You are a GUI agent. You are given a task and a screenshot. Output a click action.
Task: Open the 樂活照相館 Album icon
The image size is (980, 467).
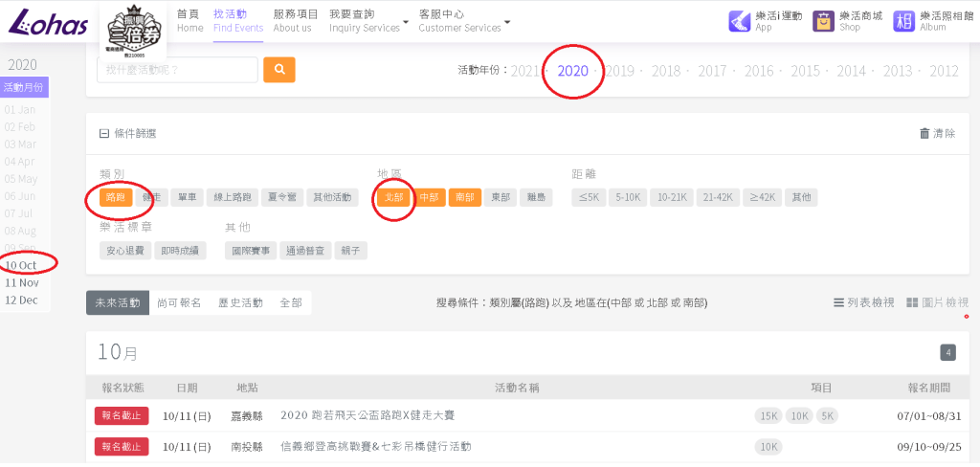pos(903,21)
